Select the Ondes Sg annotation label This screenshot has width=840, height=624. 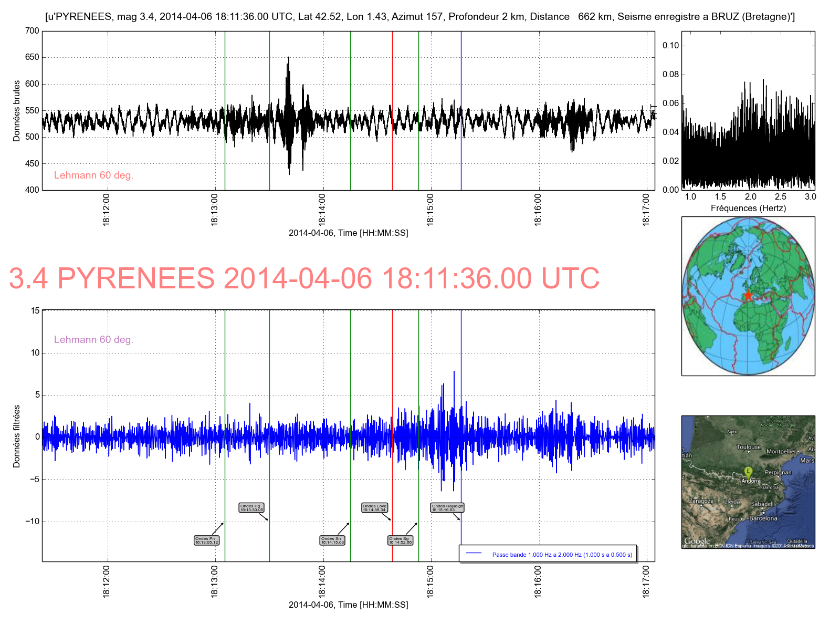click(400, 540)
